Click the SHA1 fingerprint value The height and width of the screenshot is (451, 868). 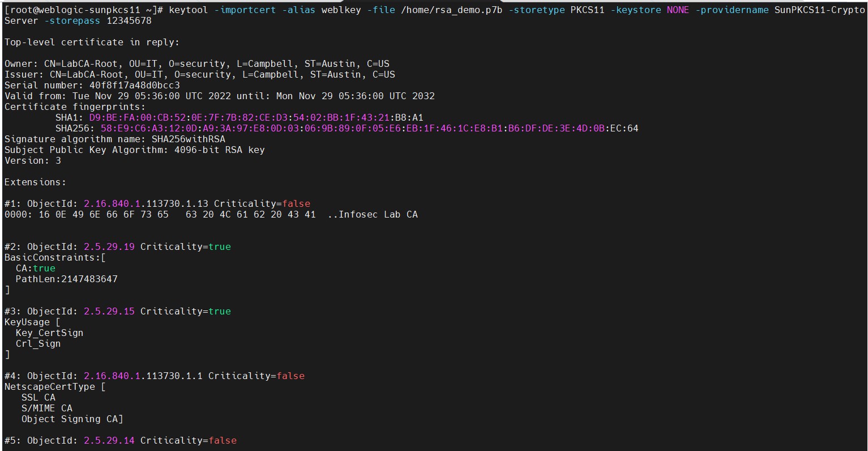tap(256, 118)
